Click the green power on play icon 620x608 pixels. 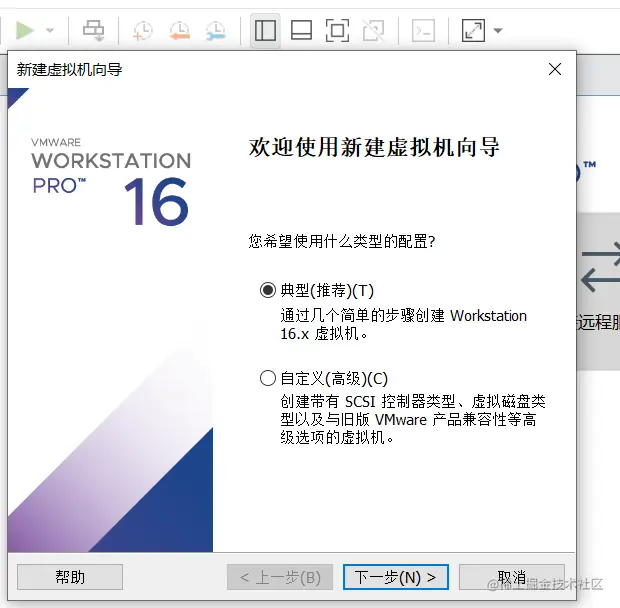click(25, 30)
